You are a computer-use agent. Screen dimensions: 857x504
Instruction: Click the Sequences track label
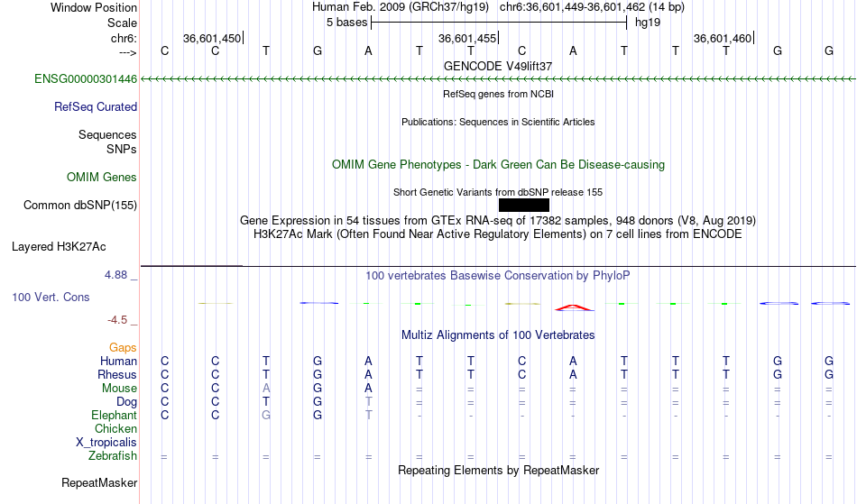tap(107, 135)
